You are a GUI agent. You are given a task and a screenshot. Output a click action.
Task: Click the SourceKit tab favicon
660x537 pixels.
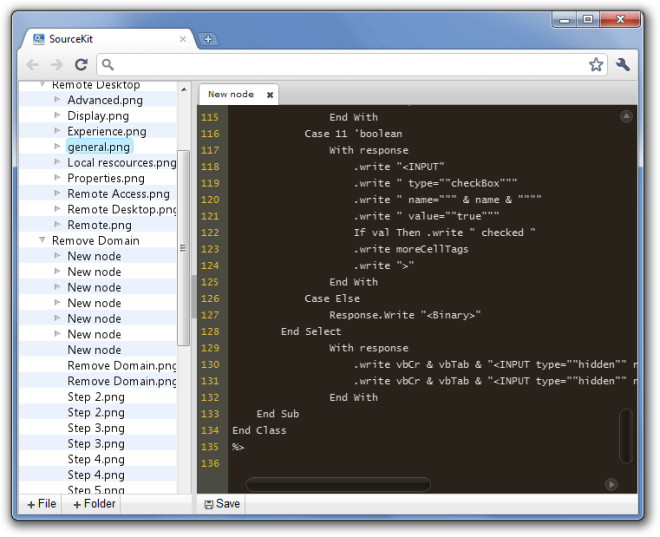tap(39, 39)
